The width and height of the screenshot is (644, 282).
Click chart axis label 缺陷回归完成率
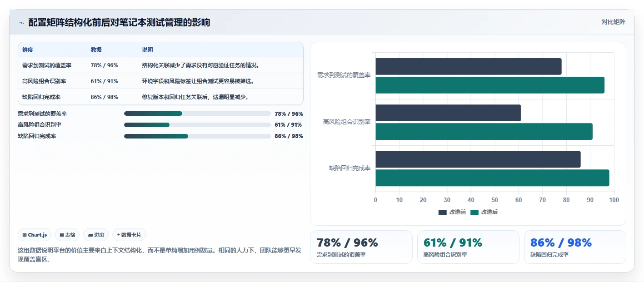(350, 168)
